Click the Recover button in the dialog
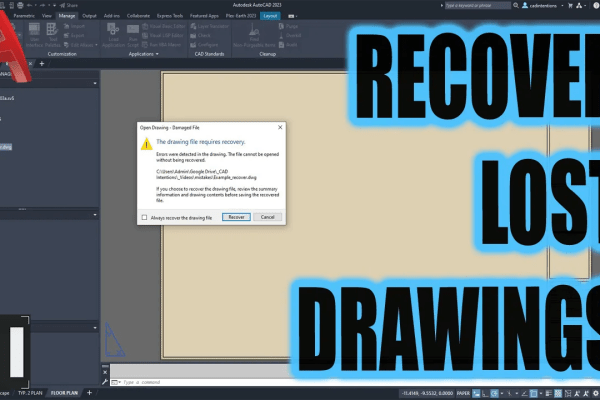 pos(236,217)
